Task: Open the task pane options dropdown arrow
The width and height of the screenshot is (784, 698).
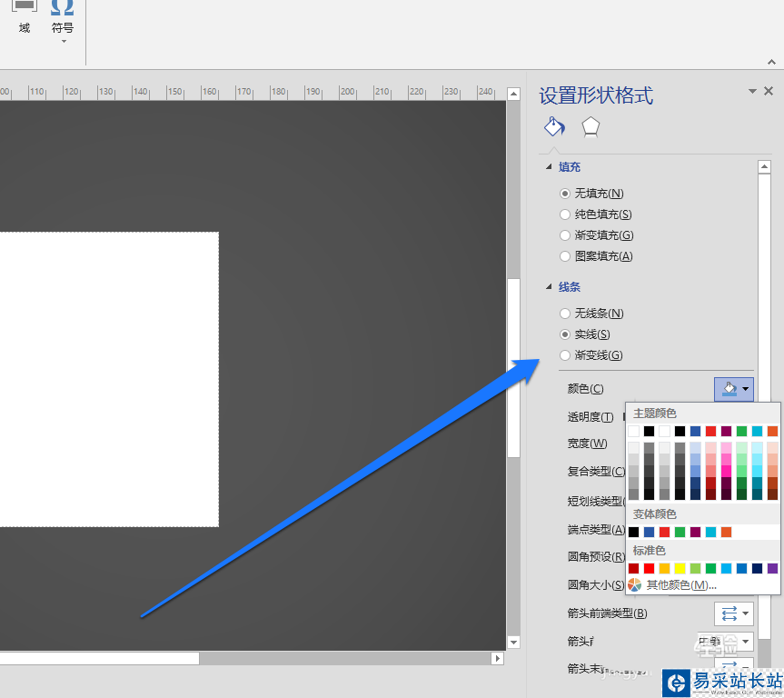Action: (x=752, y=91)
